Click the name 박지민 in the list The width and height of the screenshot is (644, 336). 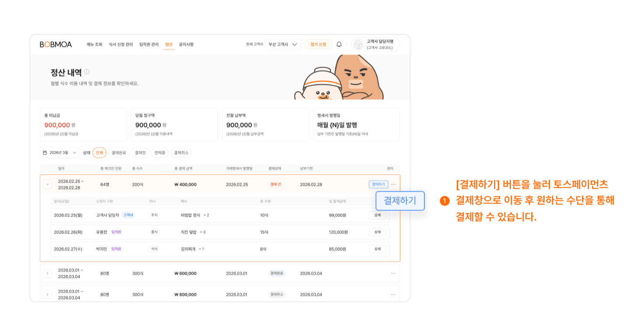click(x=101, y=249)
